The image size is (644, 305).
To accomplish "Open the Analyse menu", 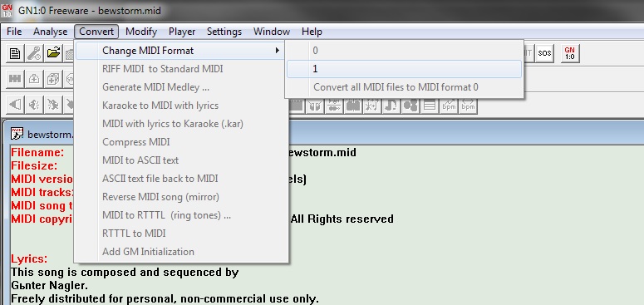I will [50, 32].
